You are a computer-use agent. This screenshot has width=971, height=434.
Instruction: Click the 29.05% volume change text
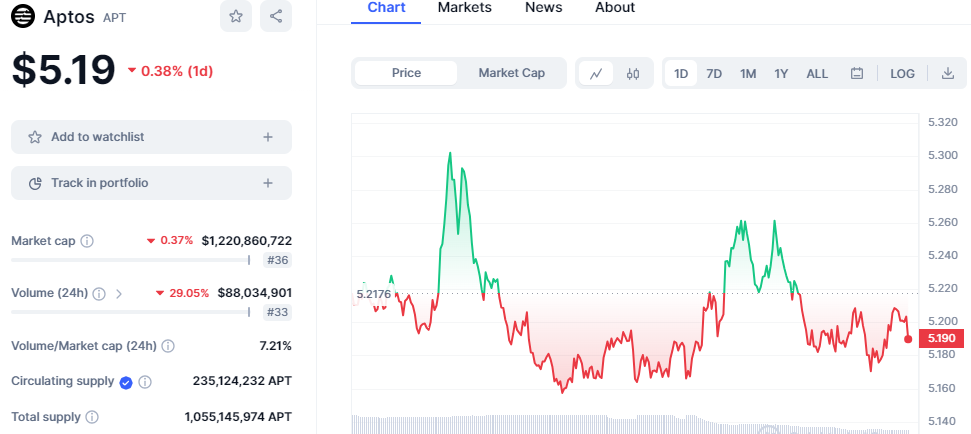coord(189,293)
